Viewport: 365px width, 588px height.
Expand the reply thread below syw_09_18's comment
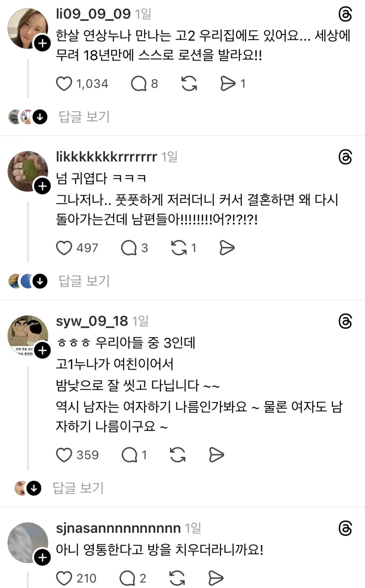(79, 488)
